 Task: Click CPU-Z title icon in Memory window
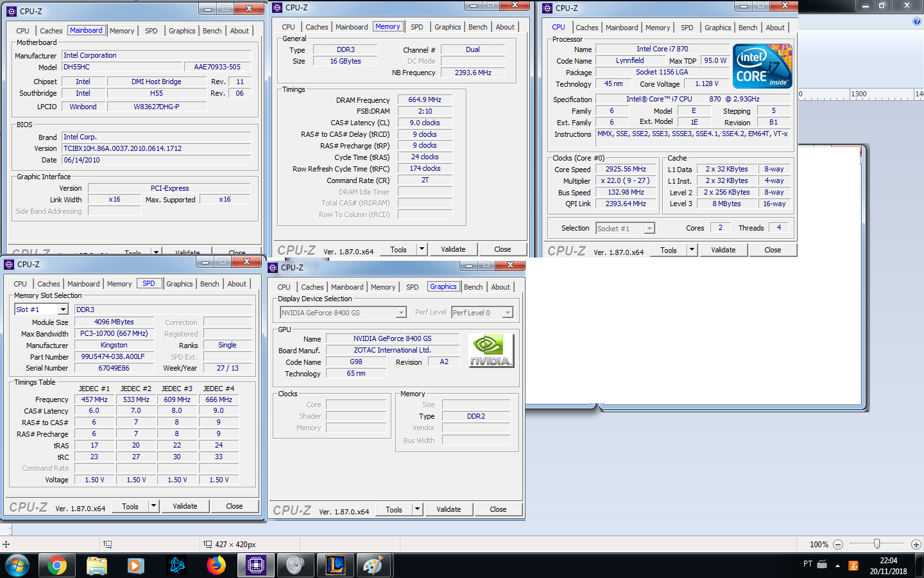click(x=277, y=8)
